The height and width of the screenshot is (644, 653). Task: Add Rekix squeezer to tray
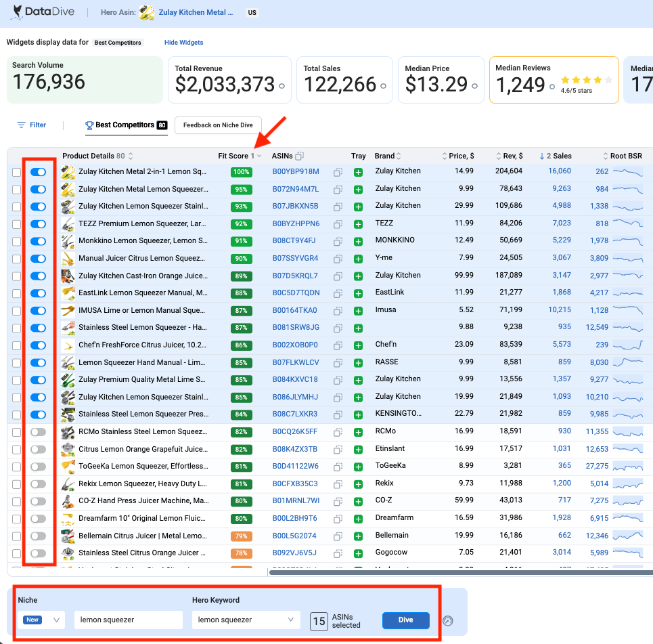point(358,484)
